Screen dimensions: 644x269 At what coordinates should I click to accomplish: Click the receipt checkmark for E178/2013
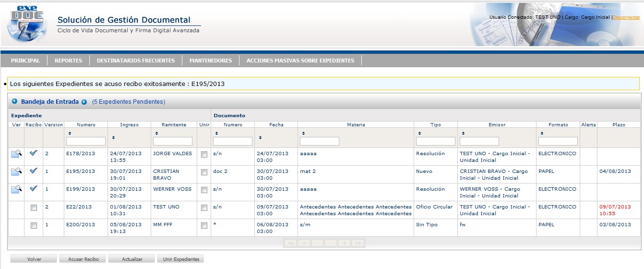click(x=33, y=153)
